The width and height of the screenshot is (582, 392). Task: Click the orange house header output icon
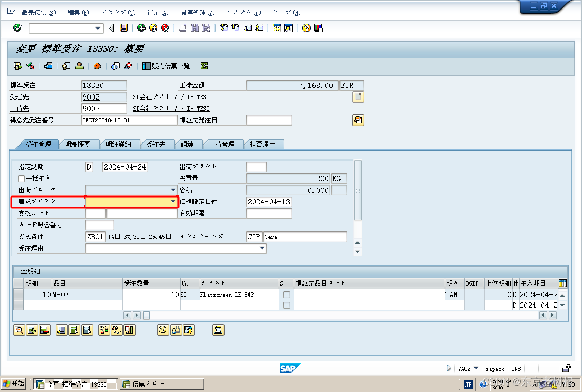tap(97, 66)
